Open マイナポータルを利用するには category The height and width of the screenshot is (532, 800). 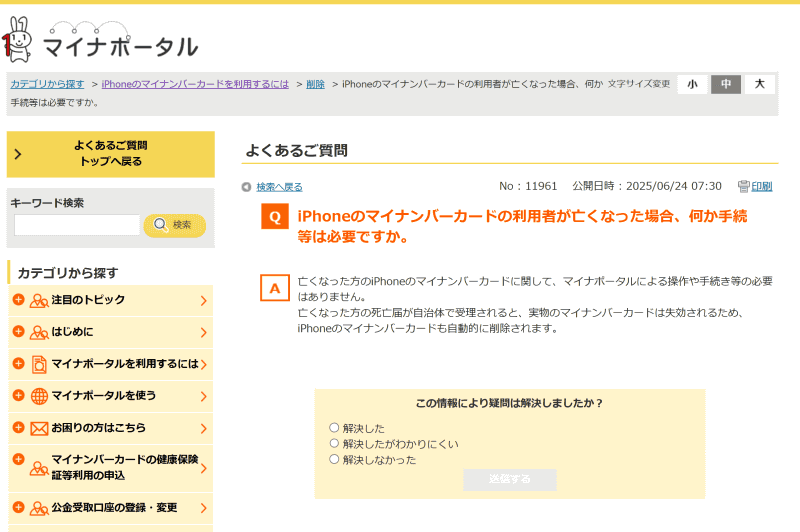110,364
